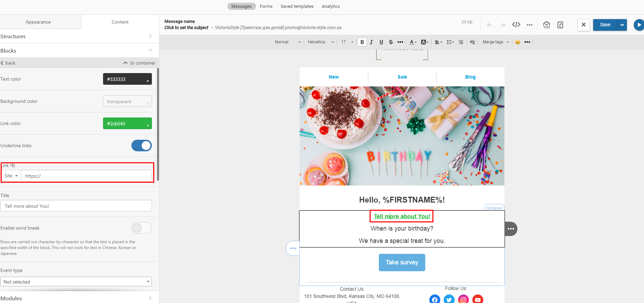Image resolution: width=644 pixels, height=303 pixels.
Task: Toggle bold formatting
Action: coord(362,42)
